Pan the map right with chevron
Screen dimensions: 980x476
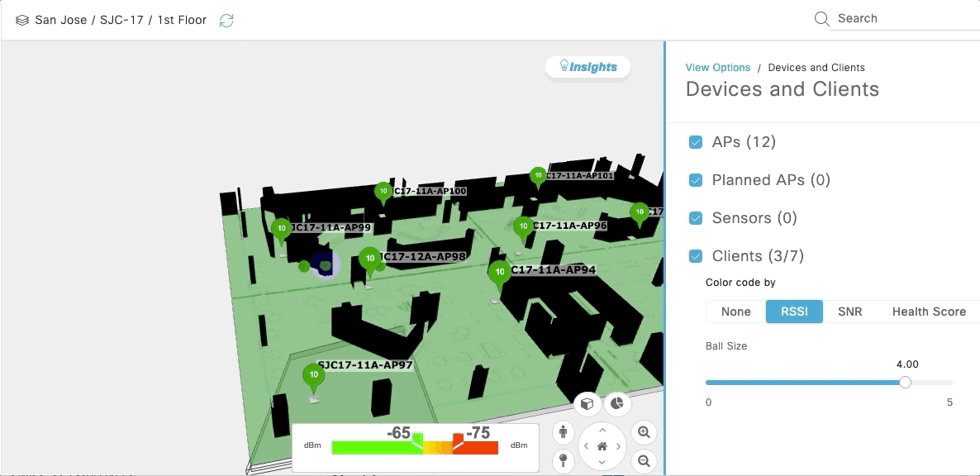tap(618, 446)
